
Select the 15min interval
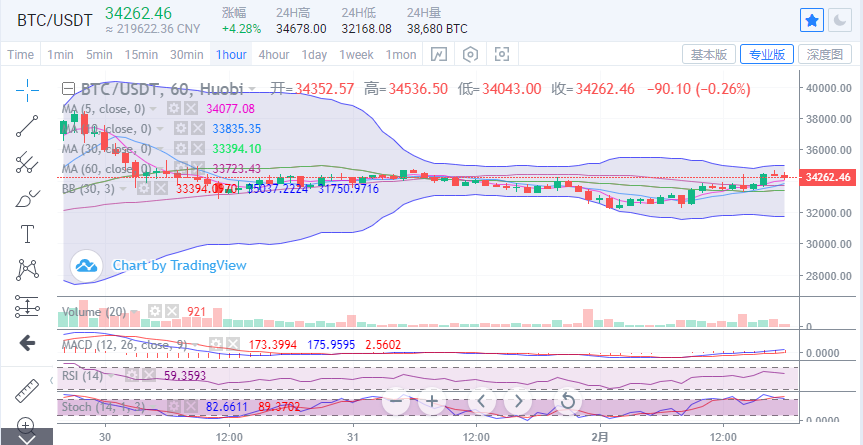[x=141, y=54]
